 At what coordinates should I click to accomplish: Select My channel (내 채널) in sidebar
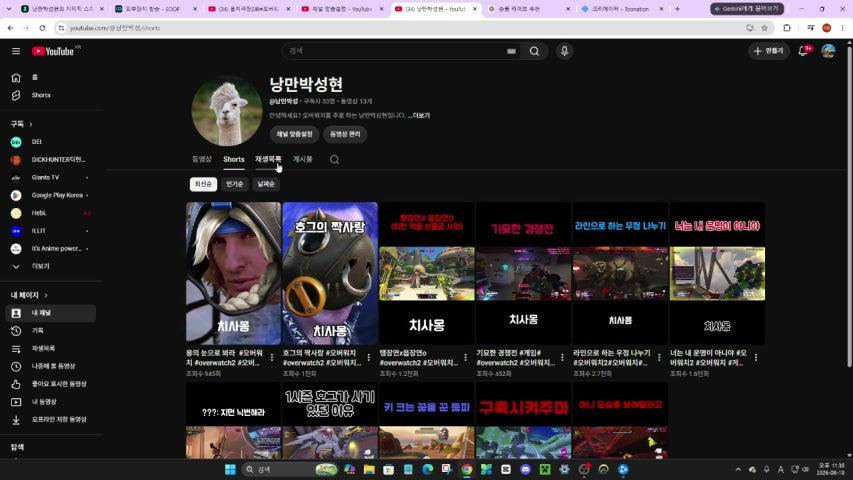pos(52,313)
